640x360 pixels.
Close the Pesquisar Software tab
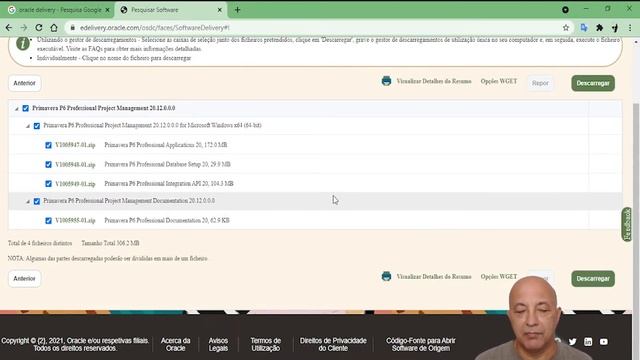coord(220,10)
